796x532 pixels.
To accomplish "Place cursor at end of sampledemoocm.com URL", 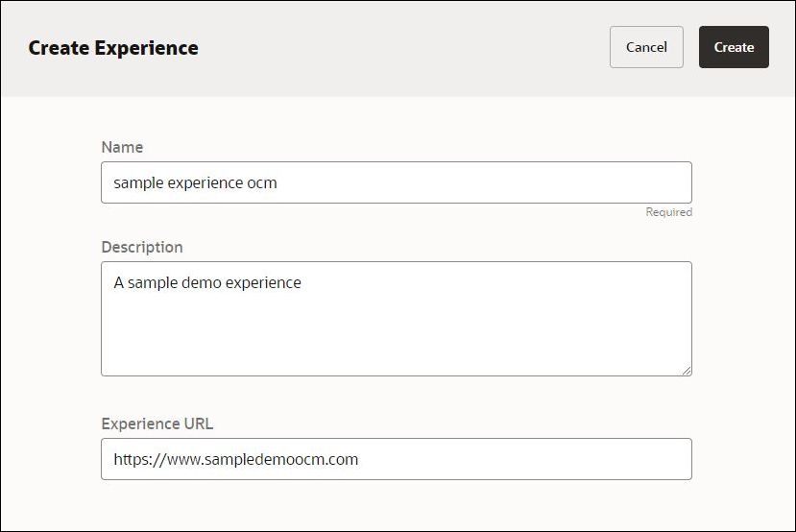I will tap(359, 459).
